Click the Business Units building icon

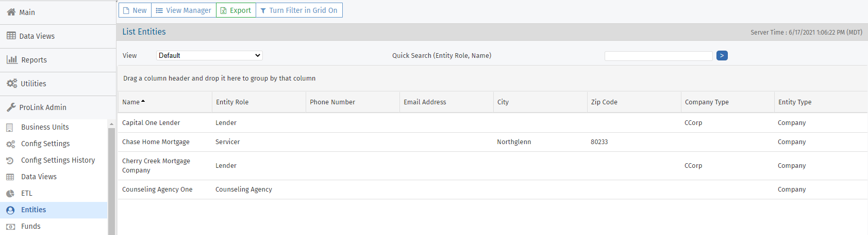(10, 127)
